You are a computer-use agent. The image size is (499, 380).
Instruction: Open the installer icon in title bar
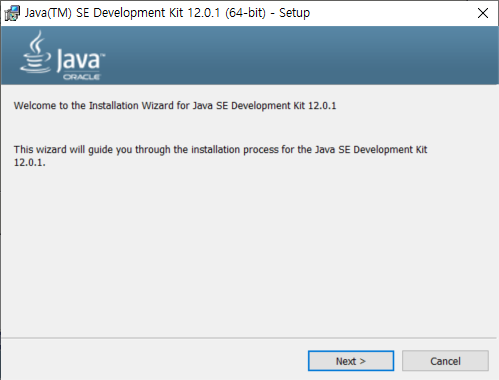coord(12,13)
